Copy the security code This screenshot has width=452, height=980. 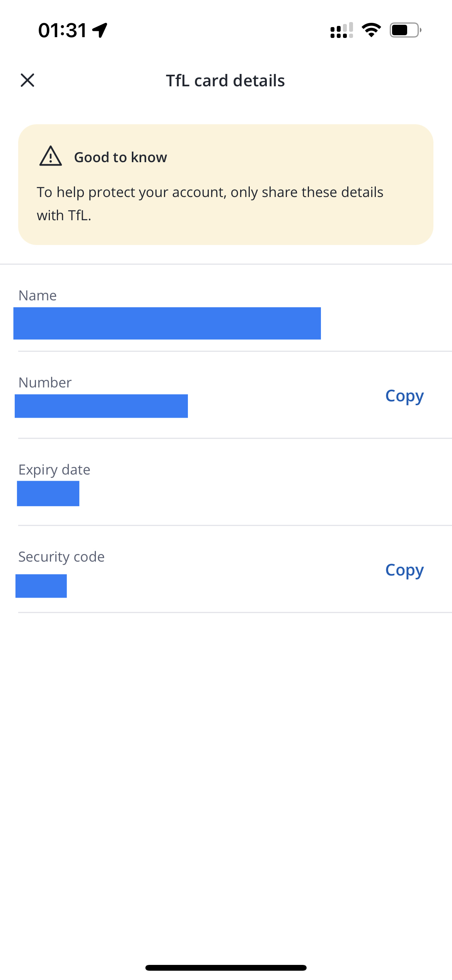(x=404, y=571)
